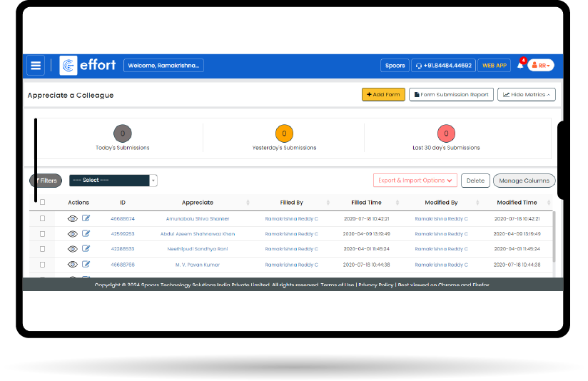The image size is (588, 381).
Task: Open the notifications bell icon
Action: 520,66
